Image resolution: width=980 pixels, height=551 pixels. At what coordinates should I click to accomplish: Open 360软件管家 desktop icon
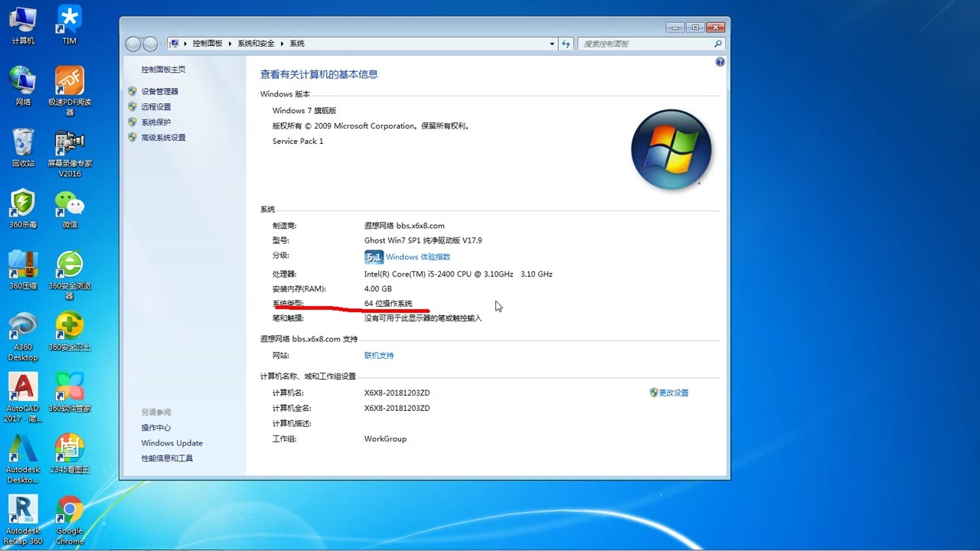point(70,393)
